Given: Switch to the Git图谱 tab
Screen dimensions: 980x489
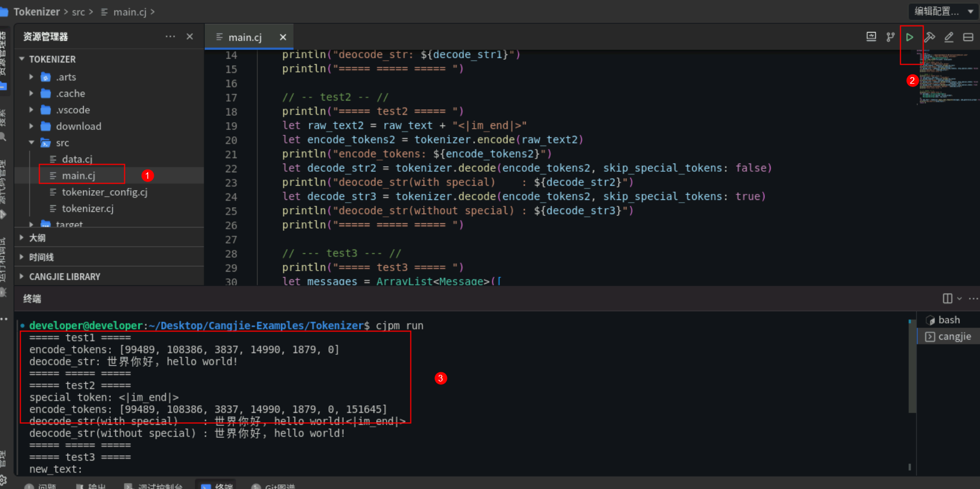Looking at the screenshot, I should (273, 485).
